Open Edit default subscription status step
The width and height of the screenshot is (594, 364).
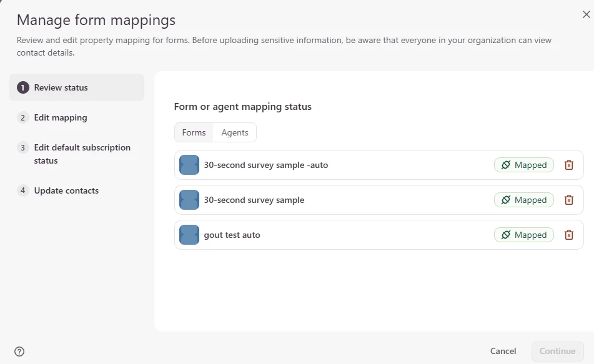pyautogui.click(x=82, y=154)
